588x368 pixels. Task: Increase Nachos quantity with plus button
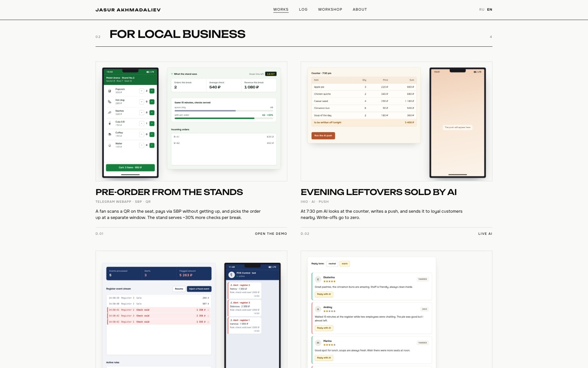(x=152, y=113)
